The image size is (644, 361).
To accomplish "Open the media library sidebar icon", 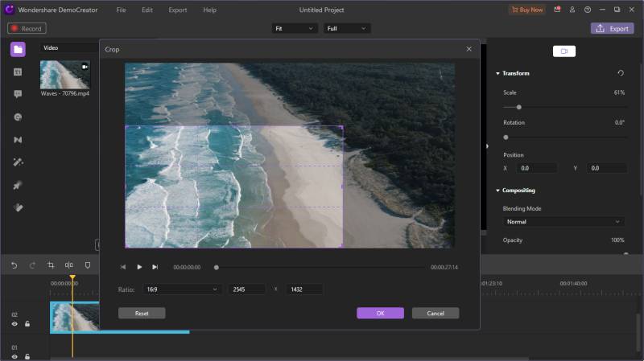I will point(18,50).
